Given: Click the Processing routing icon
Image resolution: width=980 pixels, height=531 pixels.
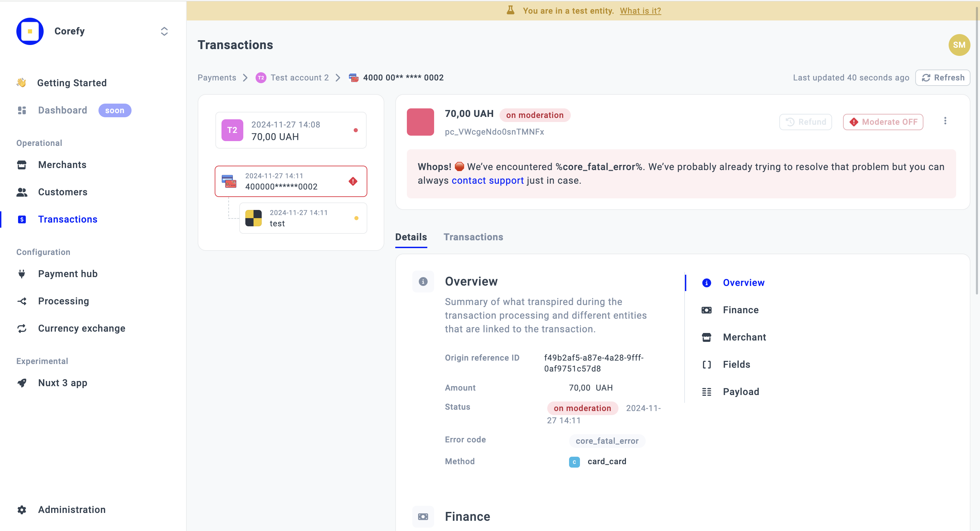Looking at the screenshot, I should (22, 301).
